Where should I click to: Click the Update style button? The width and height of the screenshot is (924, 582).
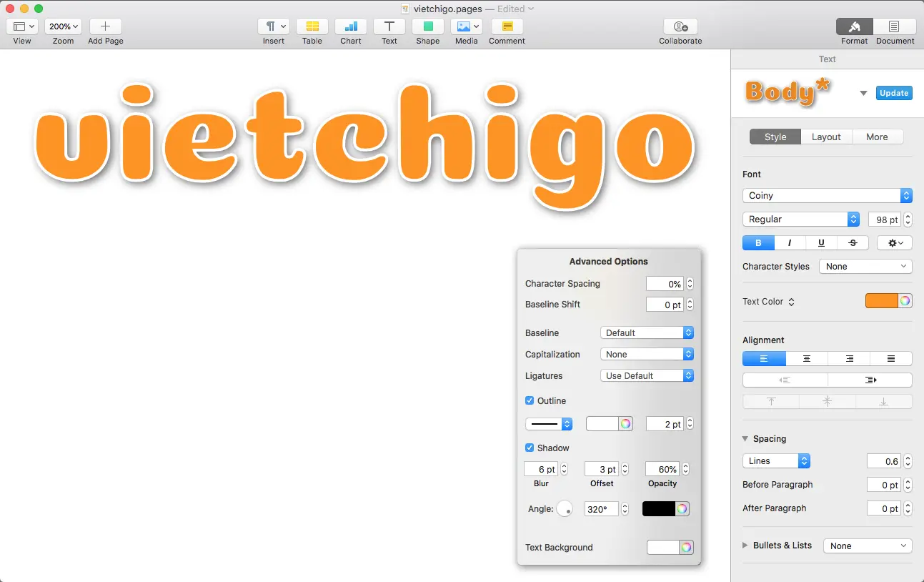point(894,93)
